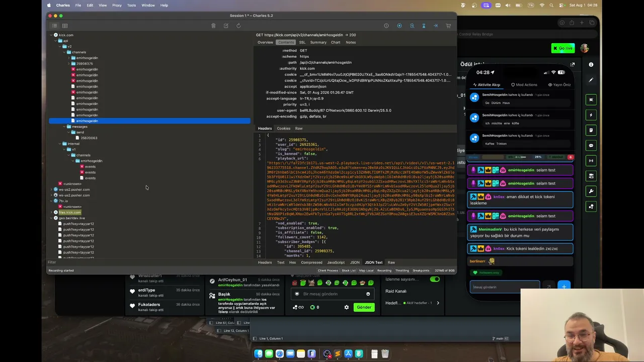Expand the files.kick.com host

51,213
